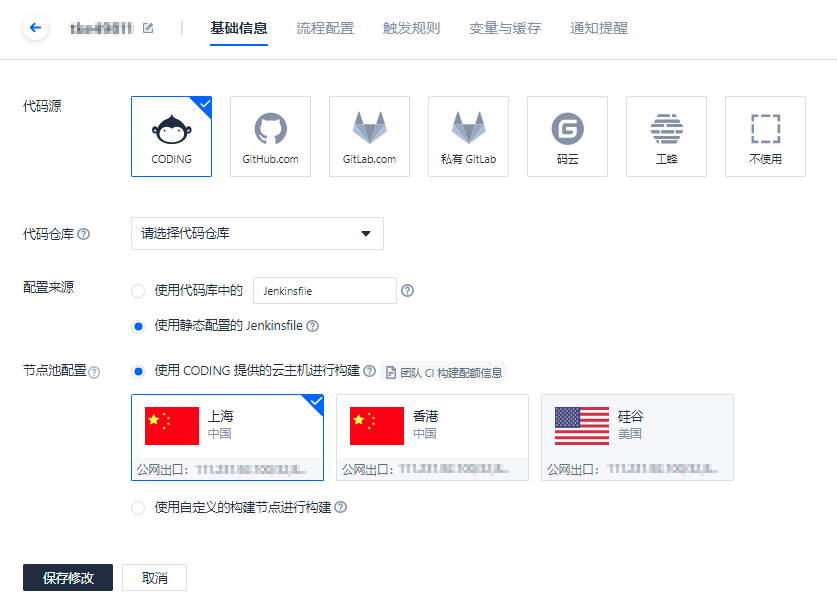Select 使用 CODING 提供的云主机进行构建 radio
The width and height of the screenshot is (837, 607).
pyautogui.click(x=138, y=372)
